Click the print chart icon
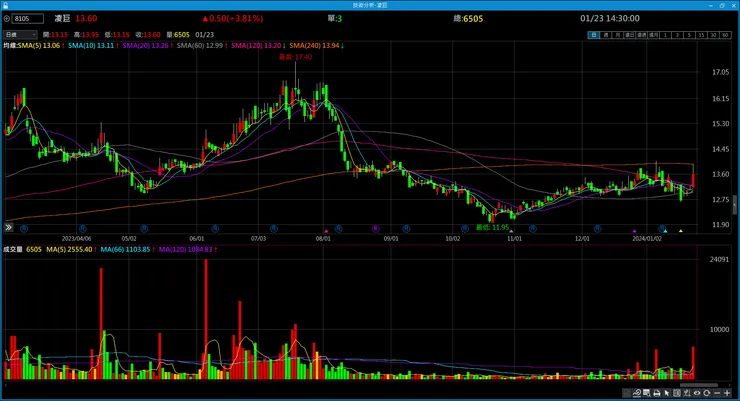The height and width of the screenshot is (401, 740). [656, 393]
